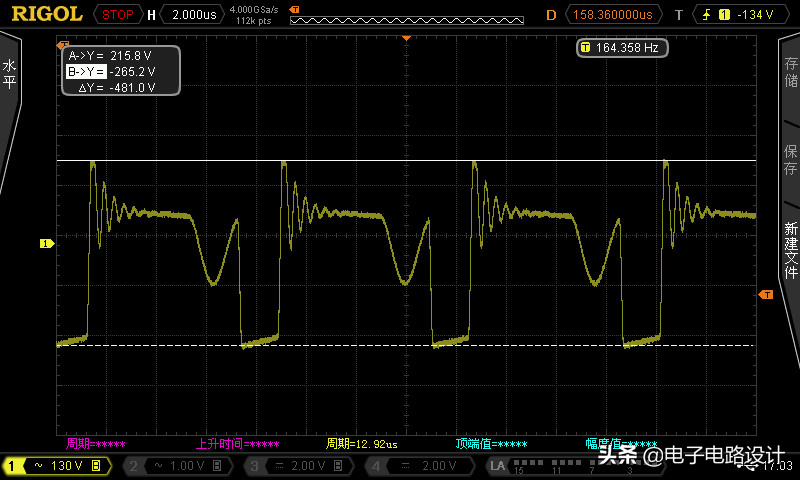Click the orange trigger position marker at top center
Viewport: 800px width, 480px height.
407,37
